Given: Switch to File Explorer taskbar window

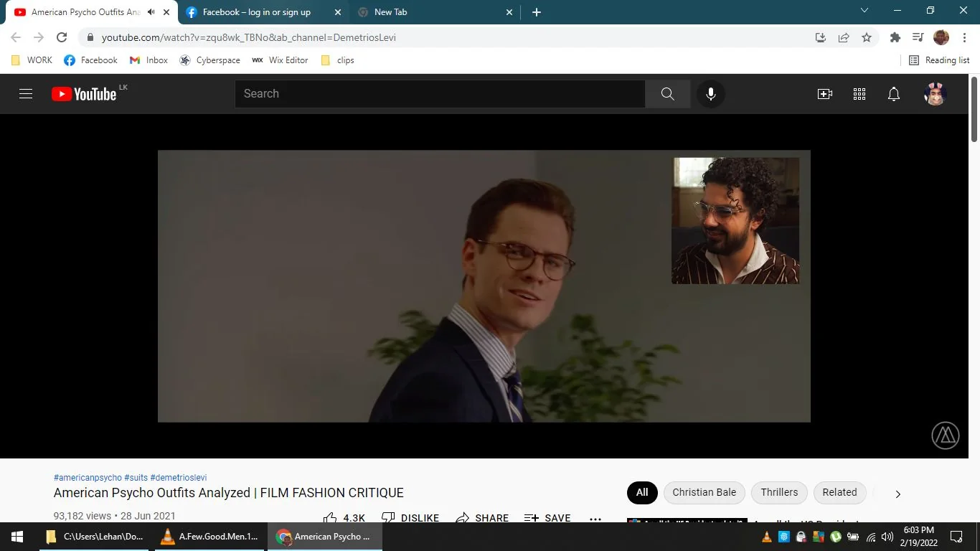Looking at the screenshot, I should coord(95,537).
